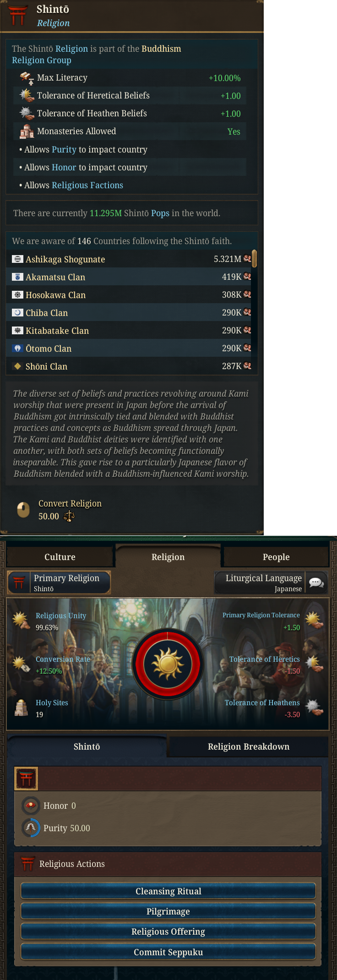Click the Buddhism Religion Group link

[97, 54]
